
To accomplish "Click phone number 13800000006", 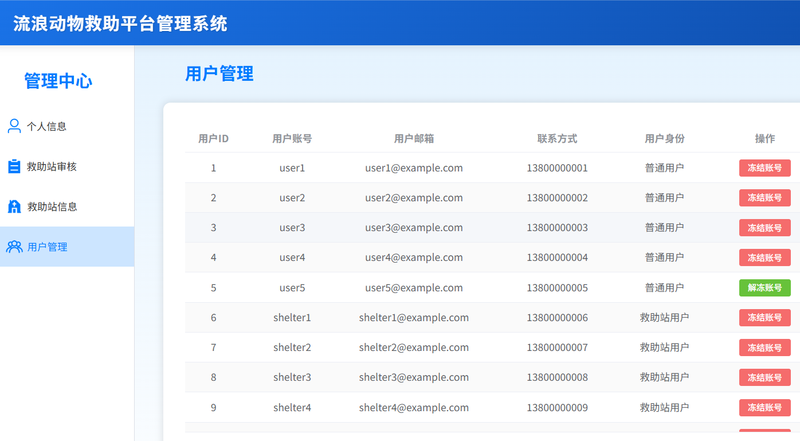I will pyautogui.click(x=557, y=317).
